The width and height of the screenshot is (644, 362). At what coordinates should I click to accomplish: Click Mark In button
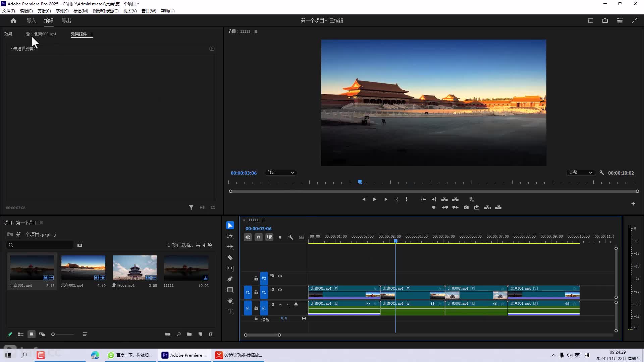click(397, 199)
